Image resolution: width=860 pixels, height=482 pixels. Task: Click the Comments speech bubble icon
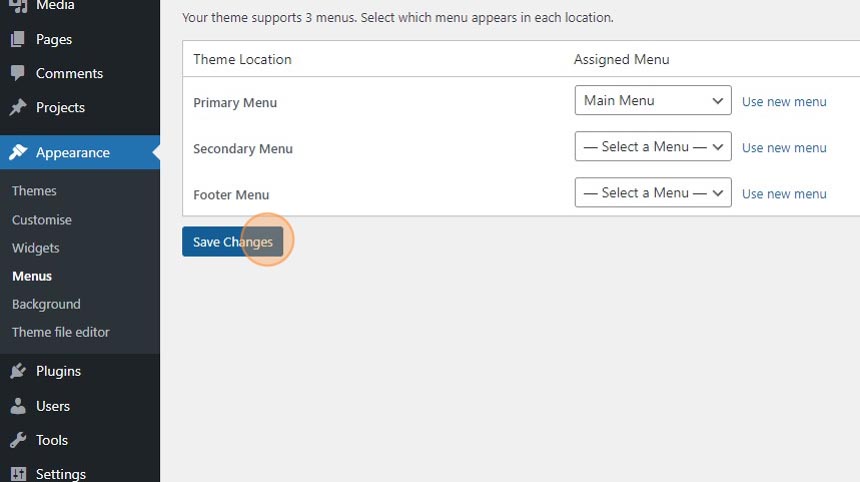point(18,74)
